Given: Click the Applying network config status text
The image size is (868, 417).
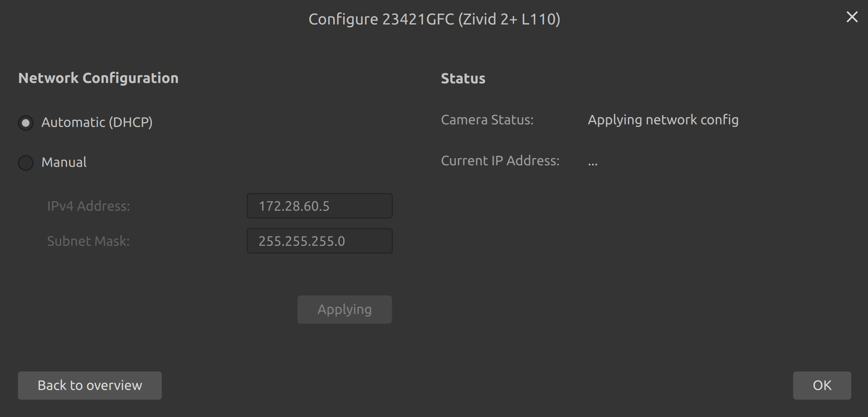Looking at the screenshot, I should coord(663,120).
